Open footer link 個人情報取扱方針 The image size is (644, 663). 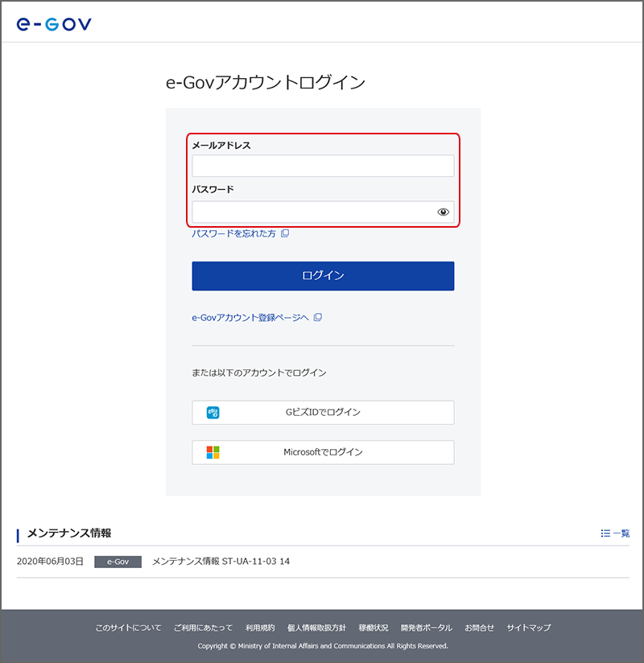[316, 628]
